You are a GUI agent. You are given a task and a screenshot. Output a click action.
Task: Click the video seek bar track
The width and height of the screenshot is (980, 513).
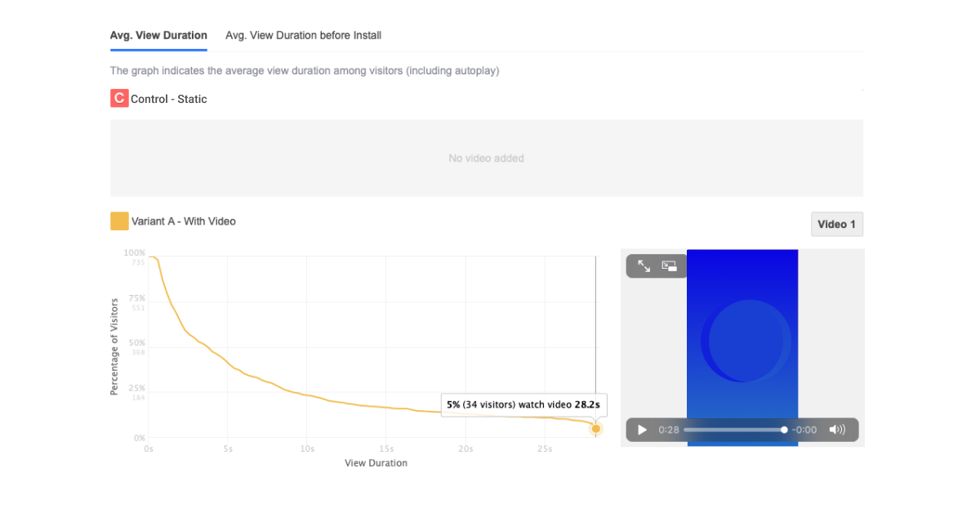pyautogui.click(x=733, y=430)
